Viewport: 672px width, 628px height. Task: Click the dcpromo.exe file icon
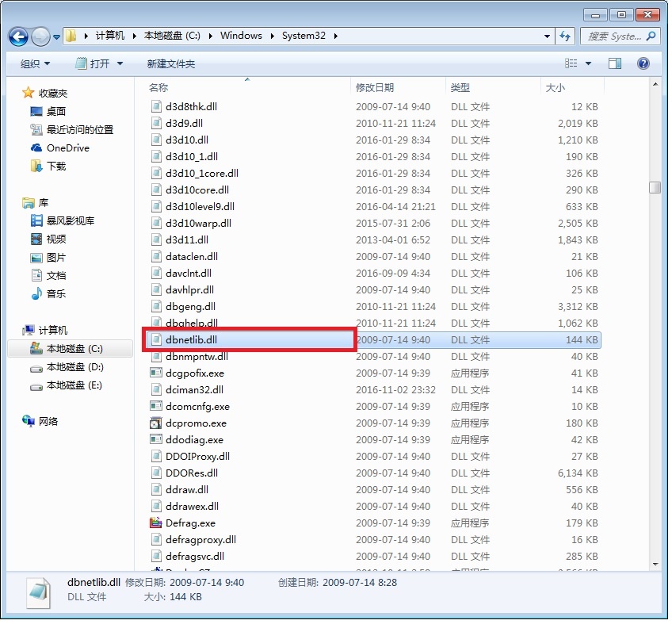[x=156, y=423]
